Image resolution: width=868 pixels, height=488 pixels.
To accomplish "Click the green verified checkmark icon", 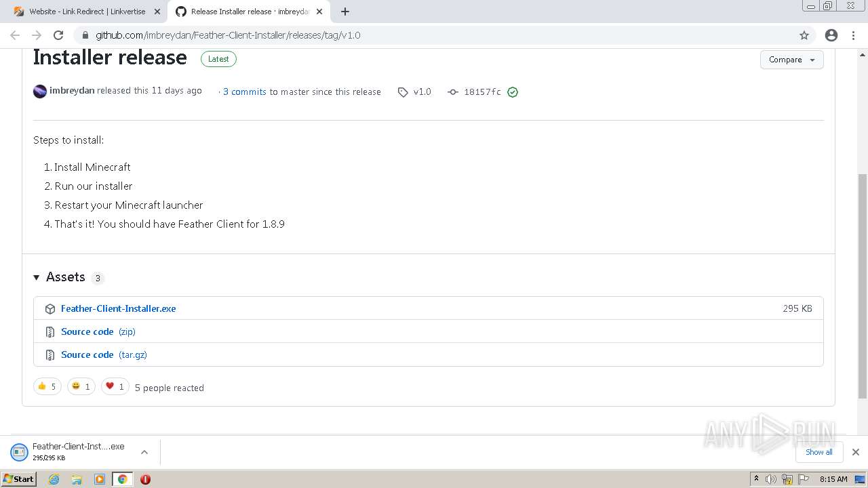I will point(513,92).
